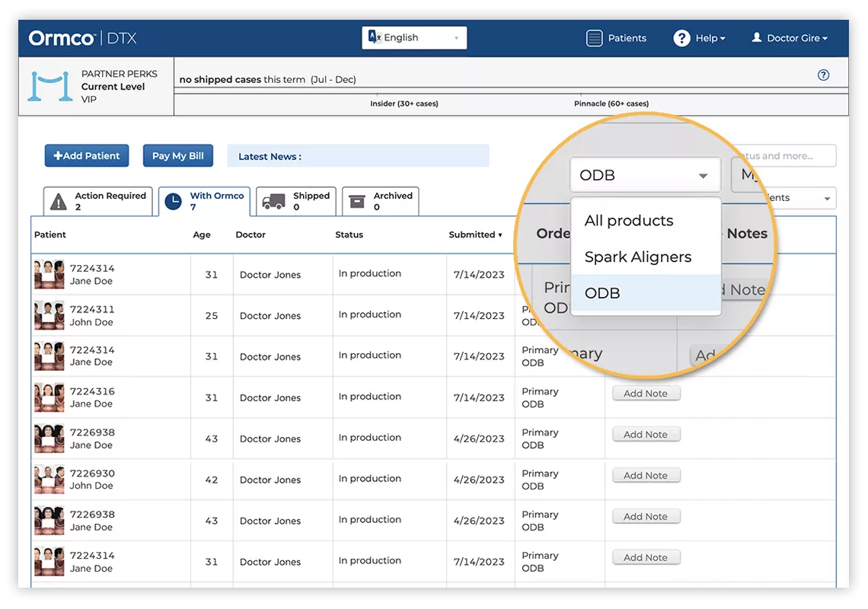
Task: Expand the Help menu
Action: (x=710, y=38)
